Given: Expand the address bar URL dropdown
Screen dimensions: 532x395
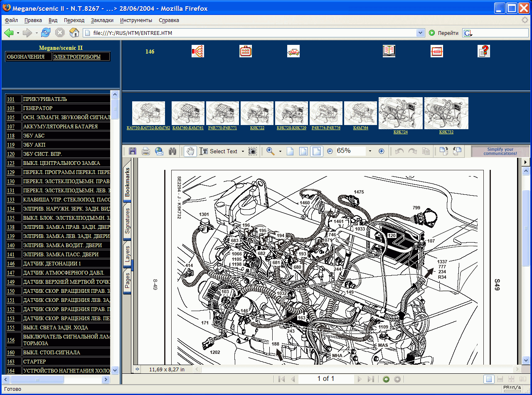Looking at the screenshot, I should 420,33.
